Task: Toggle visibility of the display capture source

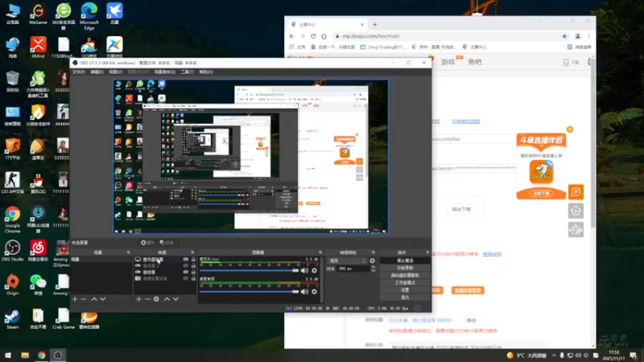Action: (186, 259)
